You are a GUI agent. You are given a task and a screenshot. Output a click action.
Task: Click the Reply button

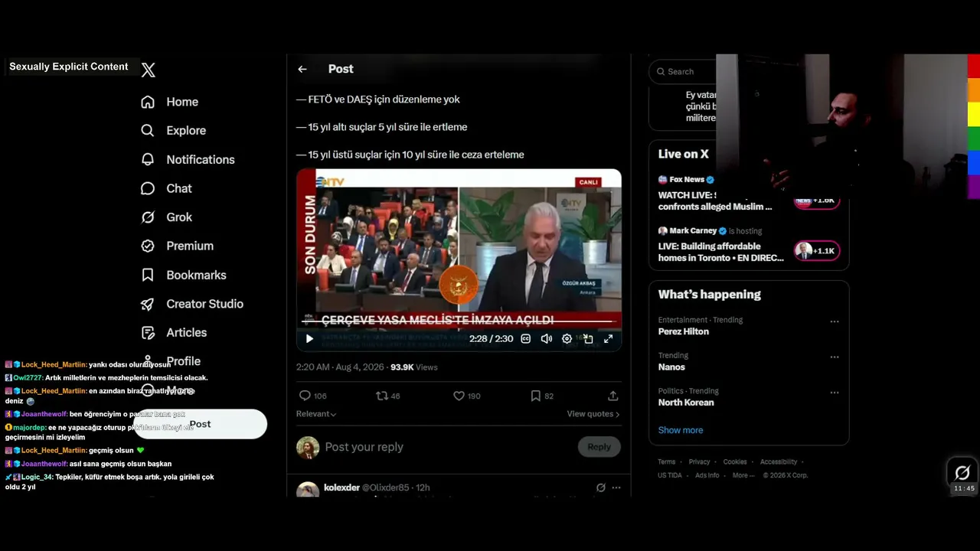pos(599,447)
